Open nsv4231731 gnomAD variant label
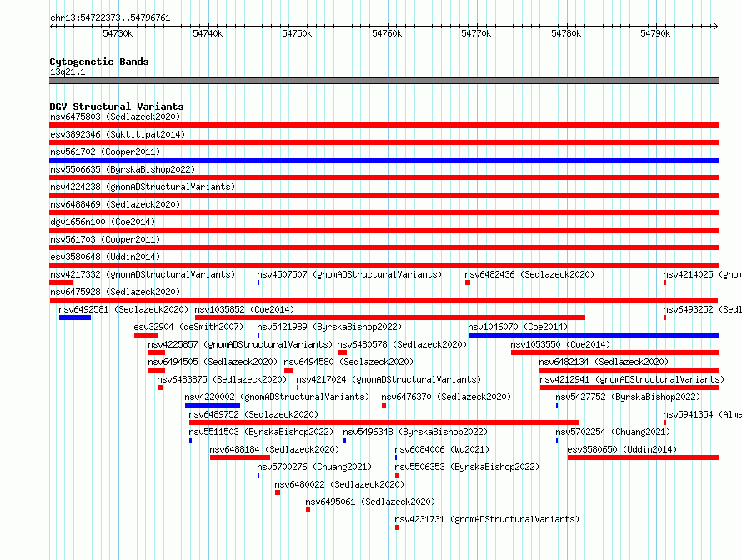The height and width of the screenshot is (560, 742). [x=487, y=519]
